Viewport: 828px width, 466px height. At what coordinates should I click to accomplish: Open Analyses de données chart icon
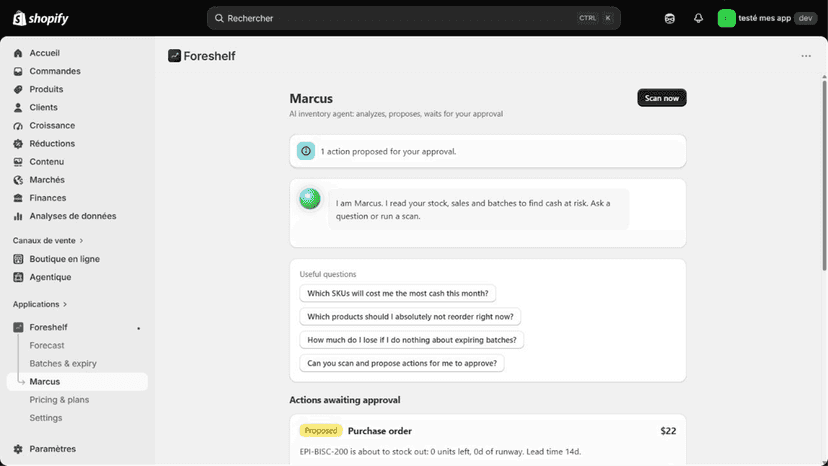(18, 216)
